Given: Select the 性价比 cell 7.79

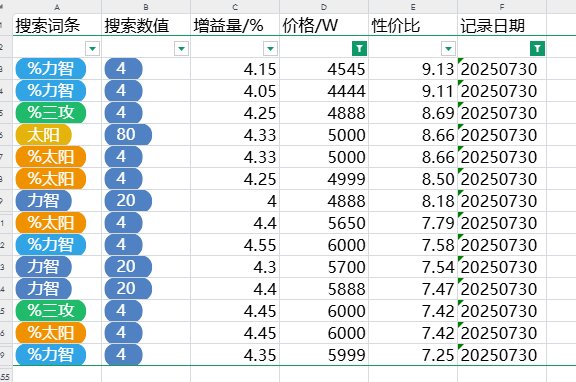Looking at the screenshot, I should (413, 223).
